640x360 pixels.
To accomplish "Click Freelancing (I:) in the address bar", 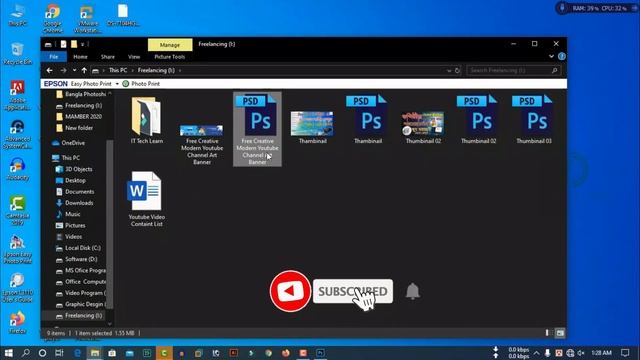I will pos(156,70).
